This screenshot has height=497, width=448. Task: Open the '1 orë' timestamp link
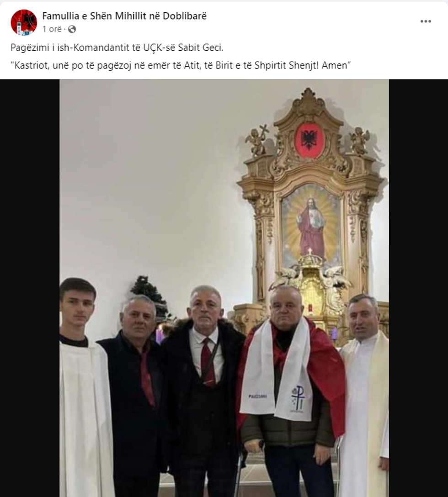coord(52,29)
